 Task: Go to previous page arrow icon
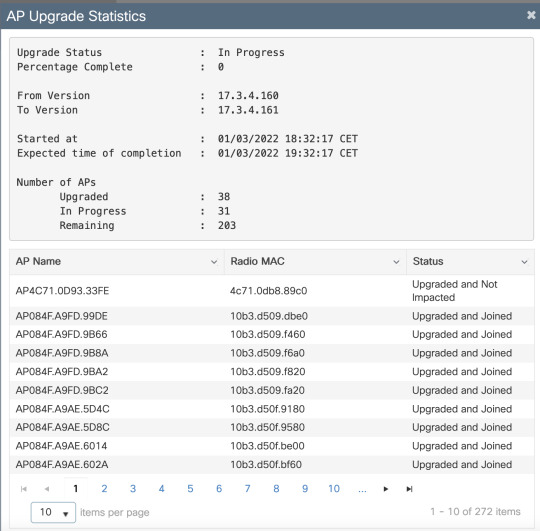47,489
